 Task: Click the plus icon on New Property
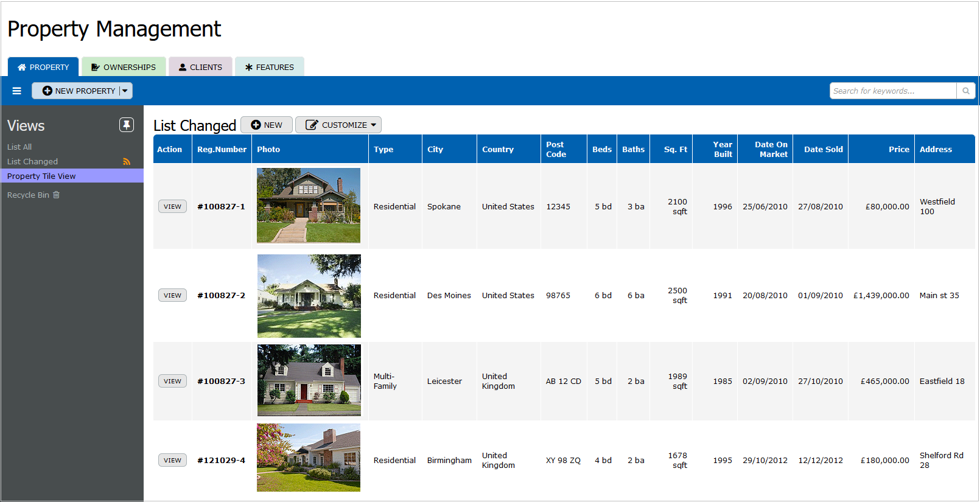coord(47,91)
